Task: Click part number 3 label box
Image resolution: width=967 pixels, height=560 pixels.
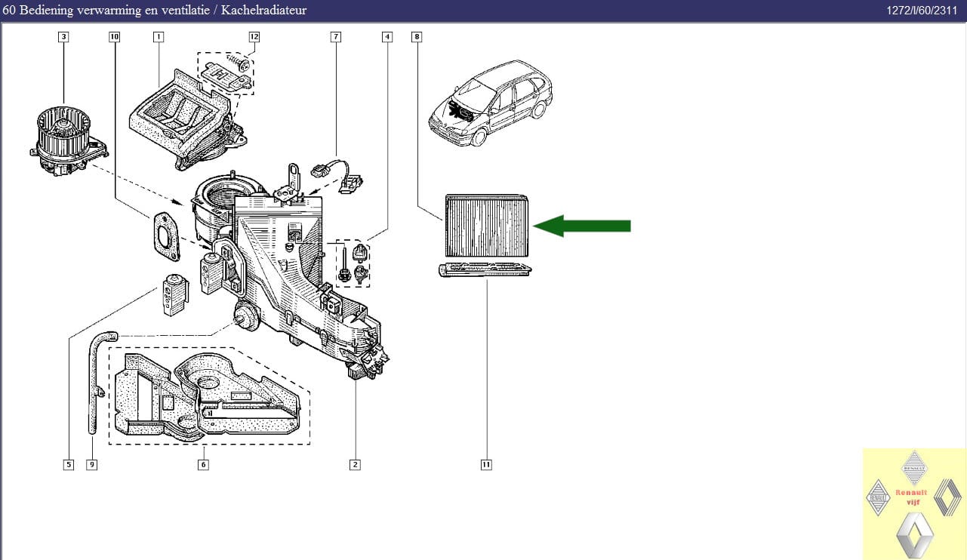Action: (63, 36)
